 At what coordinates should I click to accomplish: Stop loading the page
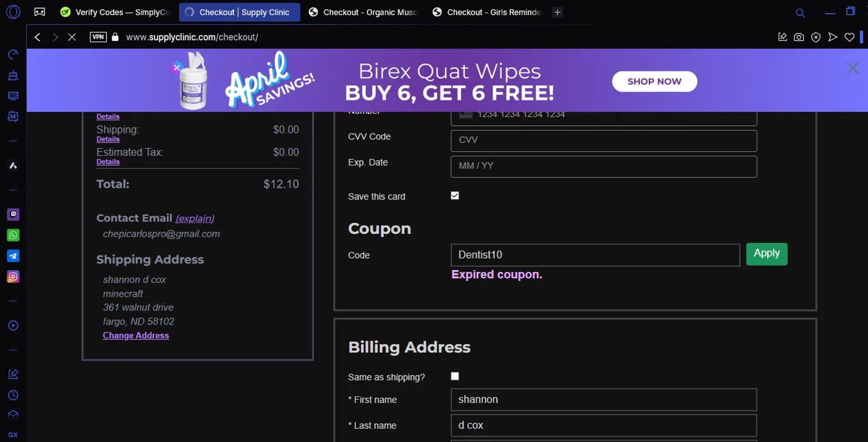72,37
